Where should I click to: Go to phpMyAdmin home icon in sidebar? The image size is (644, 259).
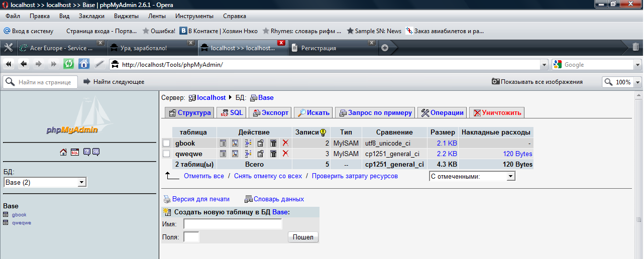(63, 152)
